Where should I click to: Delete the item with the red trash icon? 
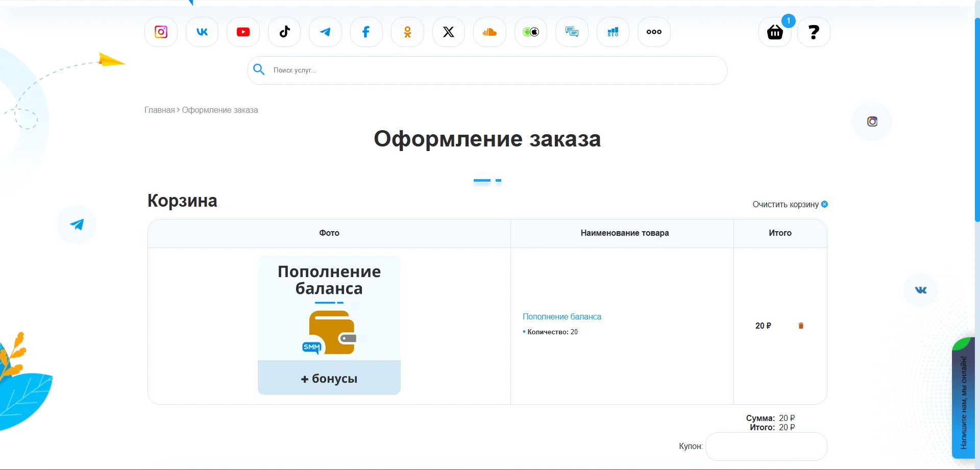click(x=801, y=326)
